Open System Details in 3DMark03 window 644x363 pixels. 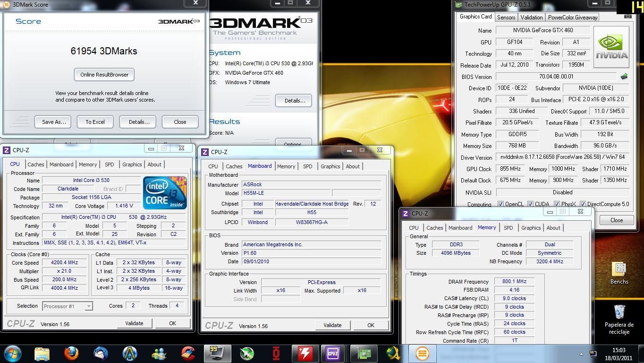coord(293,101)
